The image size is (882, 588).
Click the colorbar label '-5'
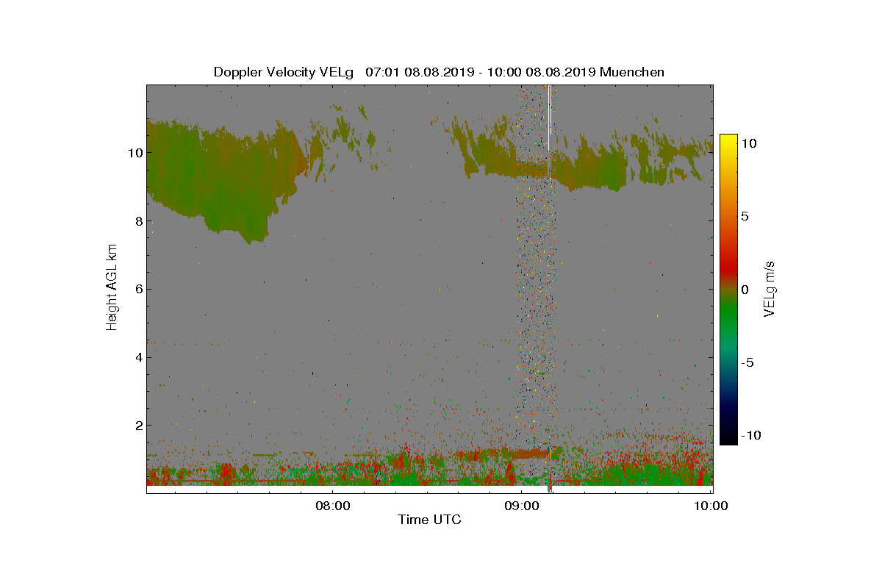pos(748,362)
